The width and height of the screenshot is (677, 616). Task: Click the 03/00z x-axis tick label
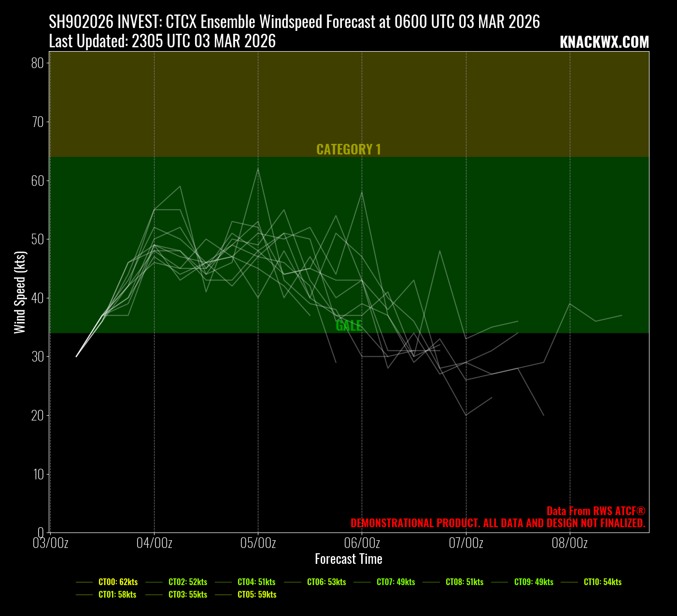click(x=51, y=543)
